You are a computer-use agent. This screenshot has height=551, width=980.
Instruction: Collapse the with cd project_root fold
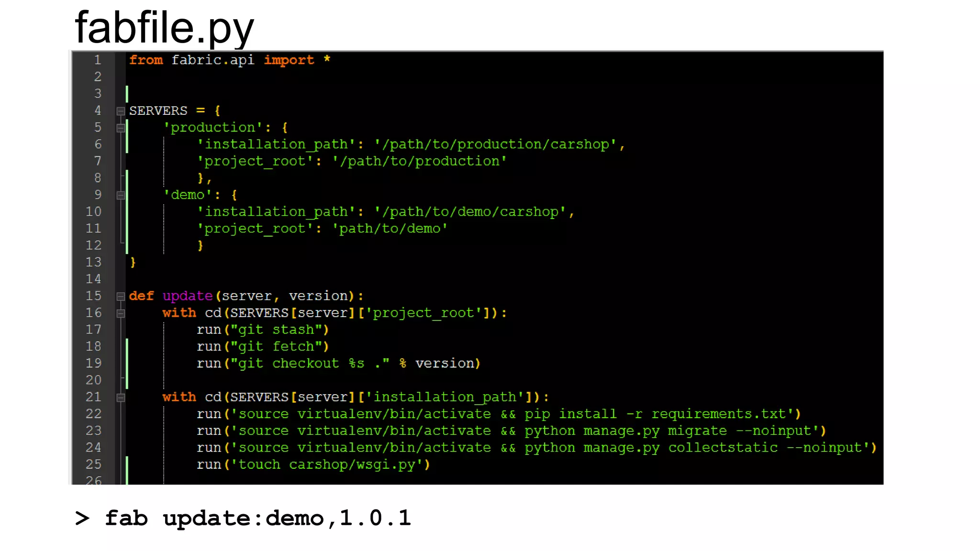click(121, 313)
